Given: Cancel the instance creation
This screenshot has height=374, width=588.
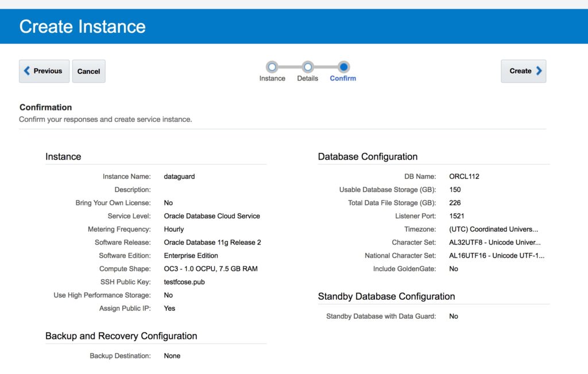Looking at the screenshot, I should point(88,71).
